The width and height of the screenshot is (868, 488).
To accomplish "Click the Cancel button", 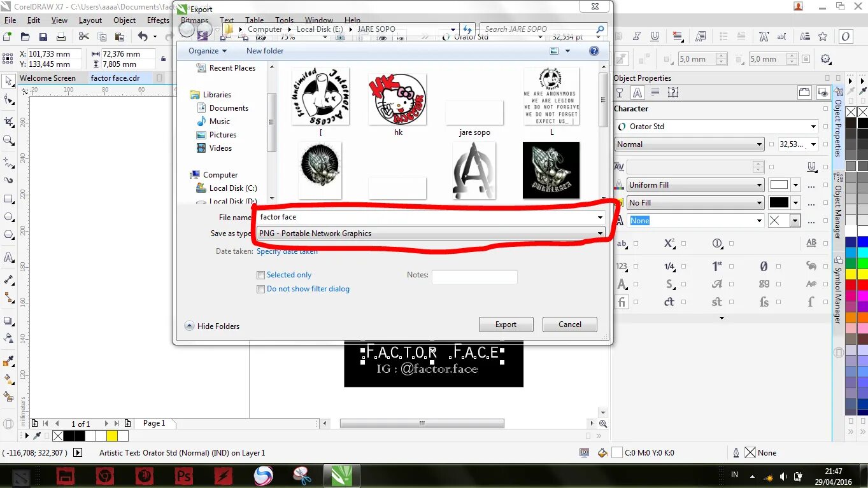I will tap(570, 324).
